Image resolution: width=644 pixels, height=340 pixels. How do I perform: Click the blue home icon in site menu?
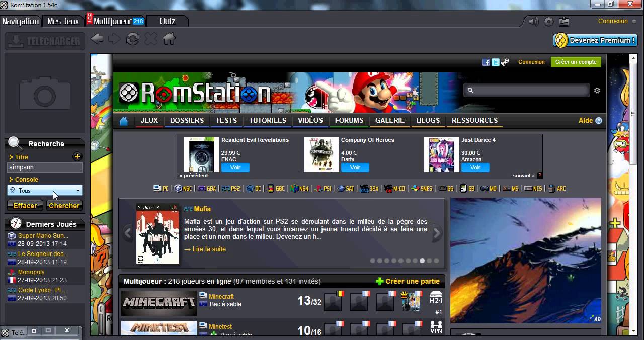point(124,121)
